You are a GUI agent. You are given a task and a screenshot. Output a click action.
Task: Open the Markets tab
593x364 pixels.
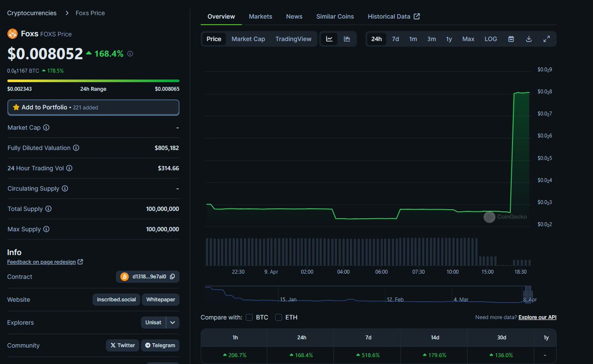pyautogui.click(x=260, y=16)
